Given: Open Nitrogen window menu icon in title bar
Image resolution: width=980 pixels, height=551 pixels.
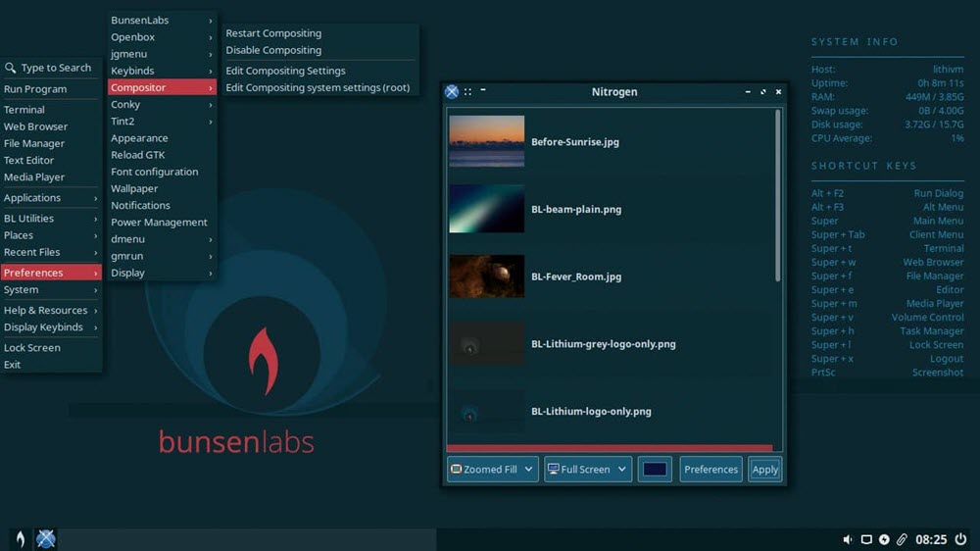Looking at the screenshot, I should tap(452, 91).
